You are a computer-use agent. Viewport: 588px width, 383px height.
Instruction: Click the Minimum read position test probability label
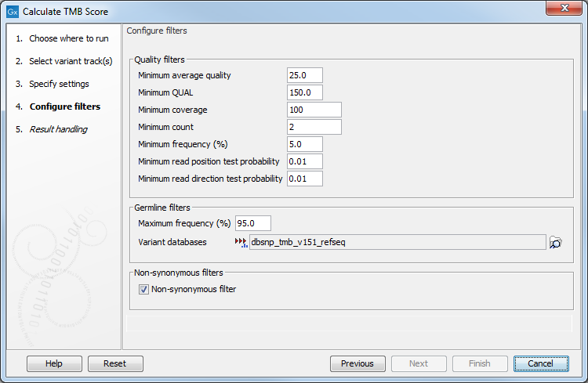(209, 161)
